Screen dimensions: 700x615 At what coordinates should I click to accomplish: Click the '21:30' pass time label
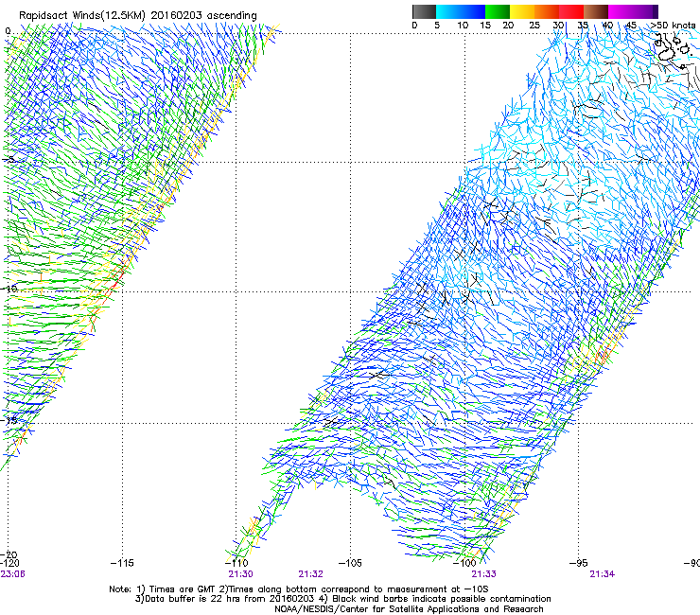[240, 574]
